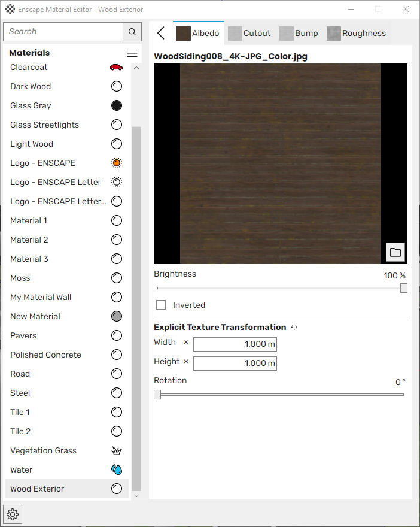420x527 pixels.
Task: Click the Enscape logo in title bar
Action: [x=10, y=9]
